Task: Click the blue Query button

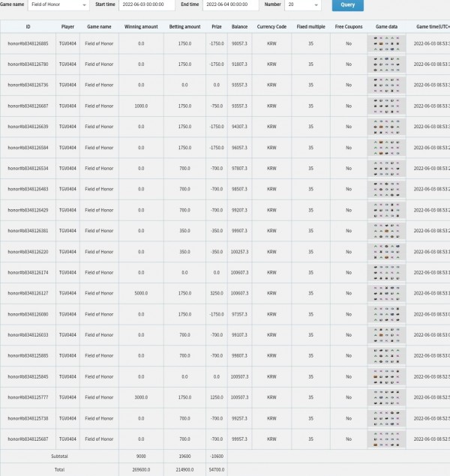Action: 348,4
